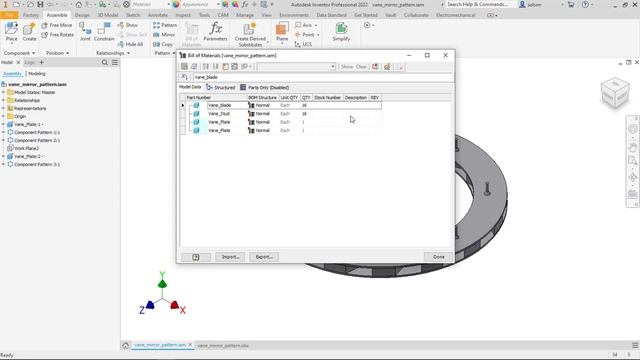
Task: Click Home icon in quick access toolbar
Action: click(78, 4)
